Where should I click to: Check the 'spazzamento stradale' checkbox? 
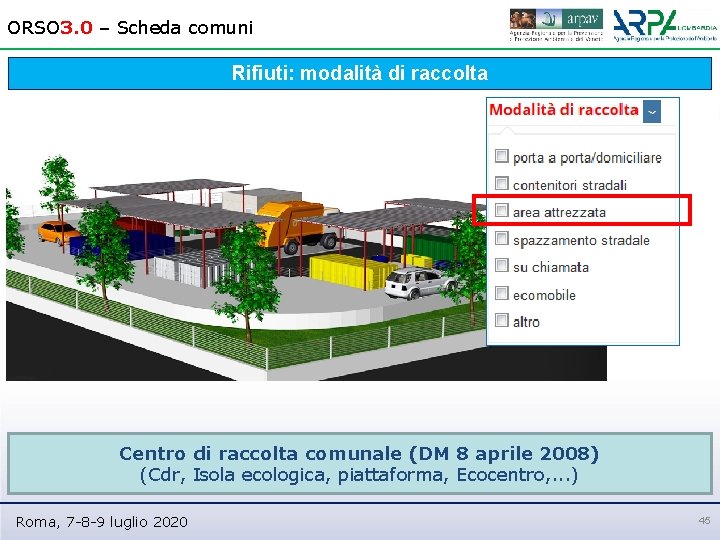(501, 238)
